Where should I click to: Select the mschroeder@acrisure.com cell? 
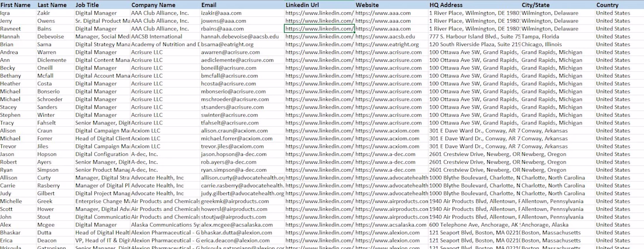(242, 99)
